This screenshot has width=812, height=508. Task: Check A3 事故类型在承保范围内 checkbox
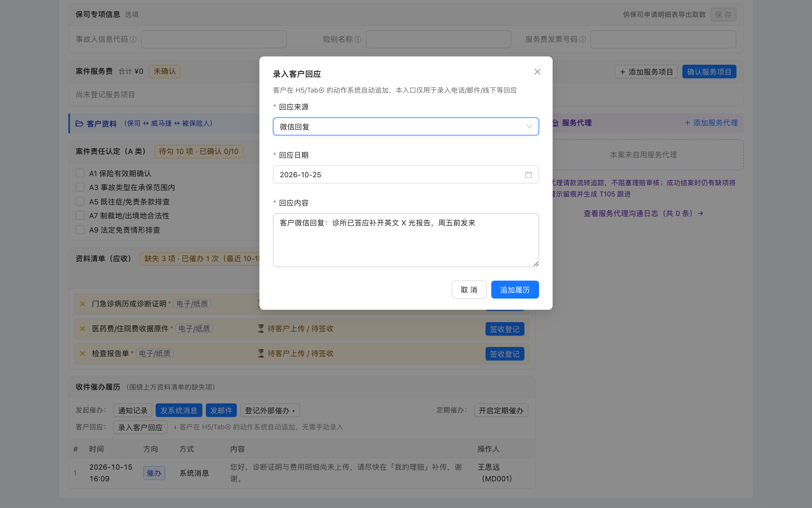click(x=80, y=187)
